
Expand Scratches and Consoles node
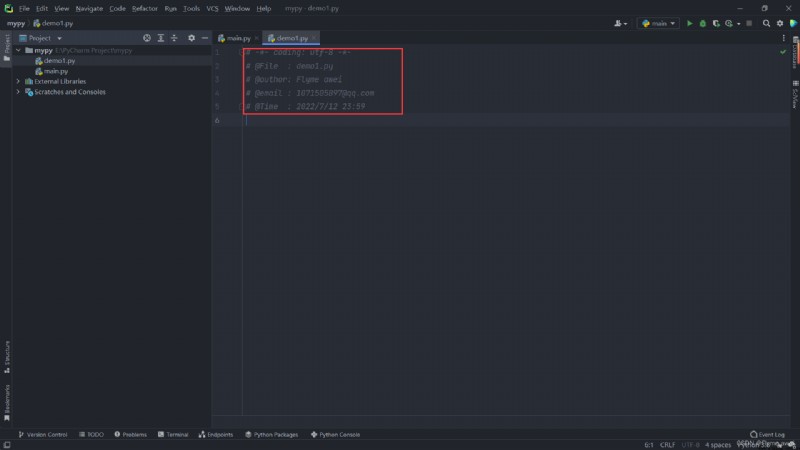18,92
